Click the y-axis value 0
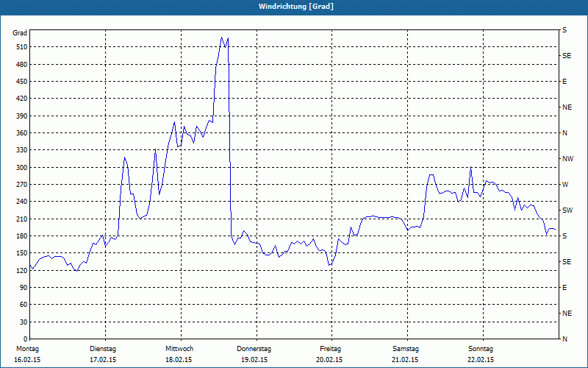The height and width of the screenshot is (368, 588). coord(26,339)
